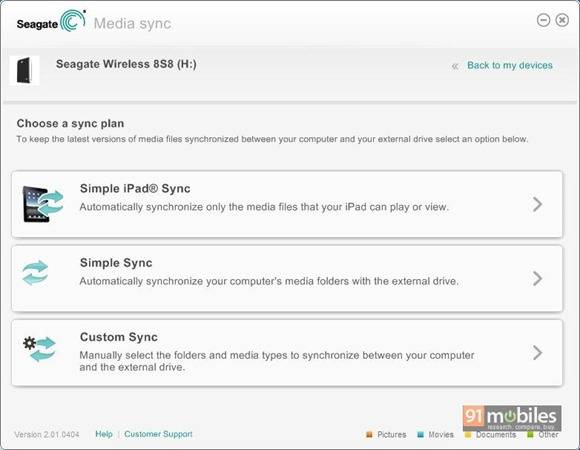Click the Custom Sync gear arrows icon
This screenshot has height=450, width=580.
point(39,348)
